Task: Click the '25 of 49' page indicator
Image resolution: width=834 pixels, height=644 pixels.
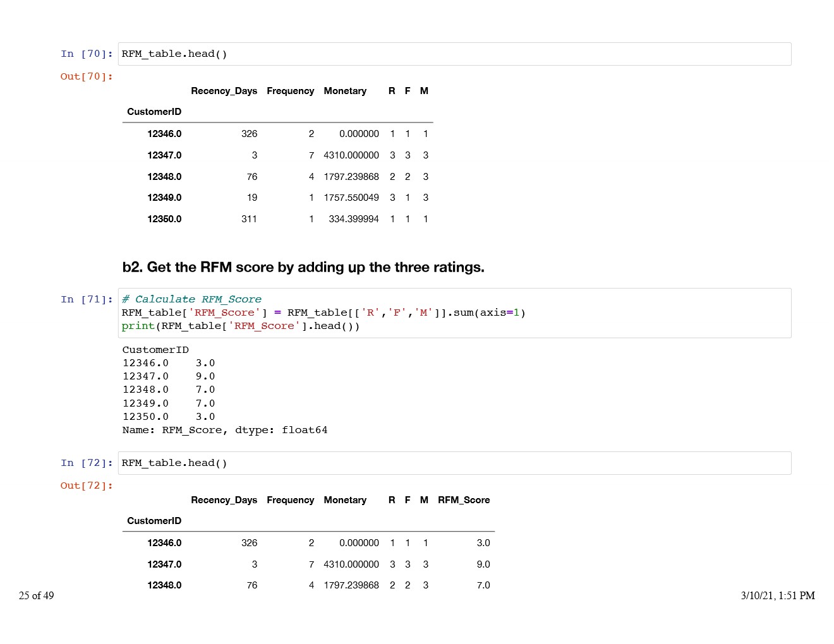Action: (x=37, y=595)
